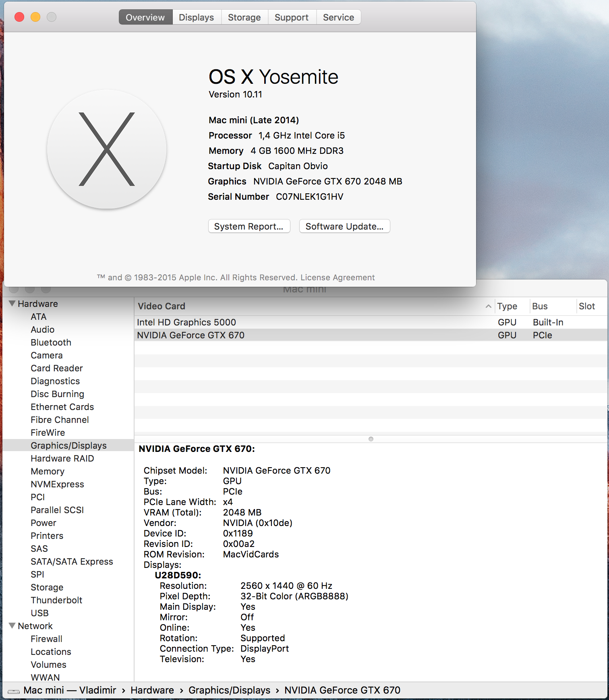Click the Mac mini computer icon in path bar
609x700 pixels.
pyautogui.click(x=14, y=692)
